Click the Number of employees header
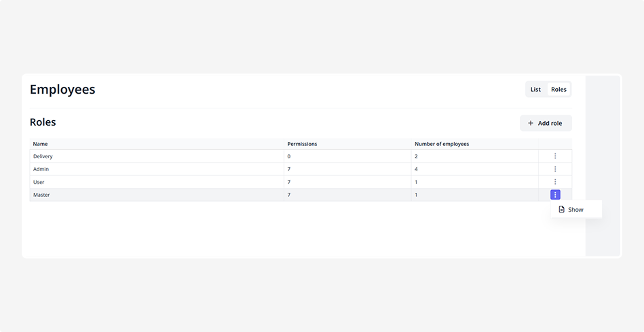Viewport: 644px width, 332px height. click(x=442, y=144)
